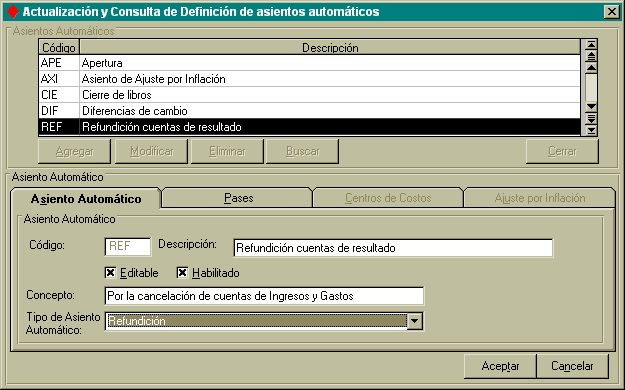Image resolution: width=625 pixels, height=390 pixels.
Task: Click the Descripción column header
Action: click(330, 47)
